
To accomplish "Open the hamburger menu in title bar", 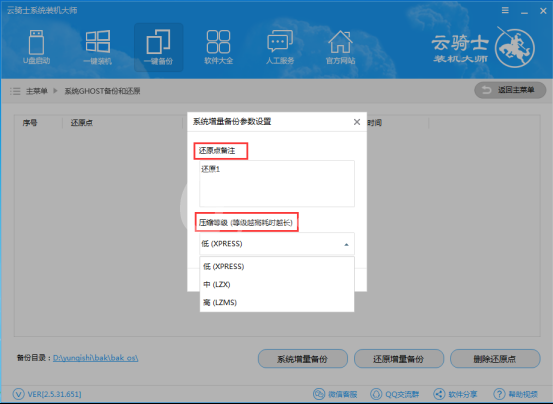I will tap(505, 11).
